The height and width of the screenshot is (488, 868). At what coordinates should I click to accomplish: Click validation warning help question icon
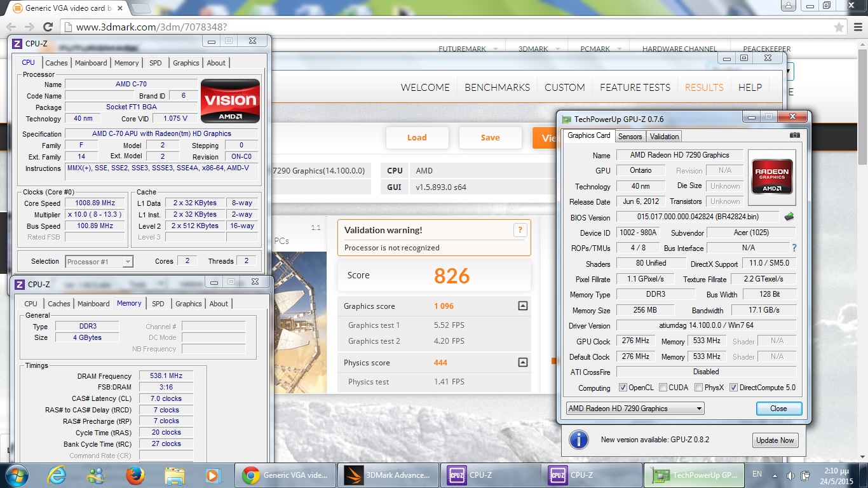tap(520, 230)
